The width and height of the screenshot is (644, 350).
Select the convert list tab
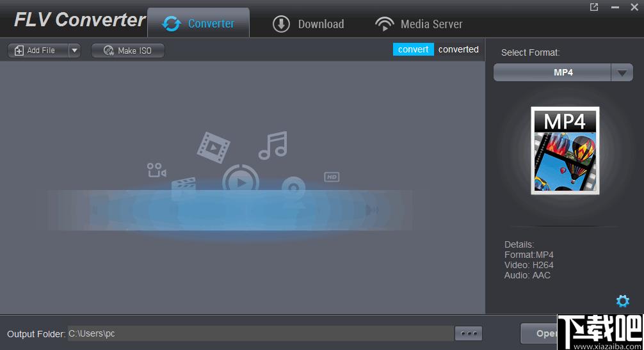pyautogui.click(x=413, y=49)
